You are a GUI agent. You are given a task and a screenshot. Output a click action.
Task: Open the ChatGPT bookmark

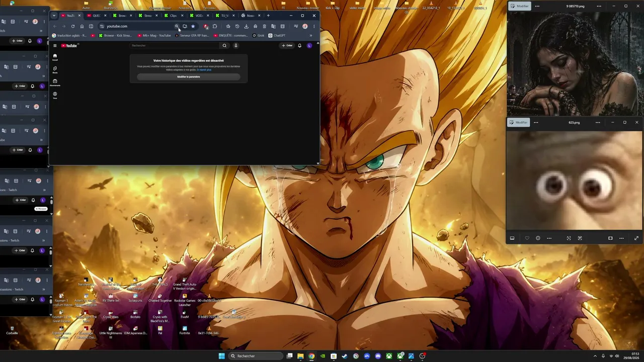[277, 36]
